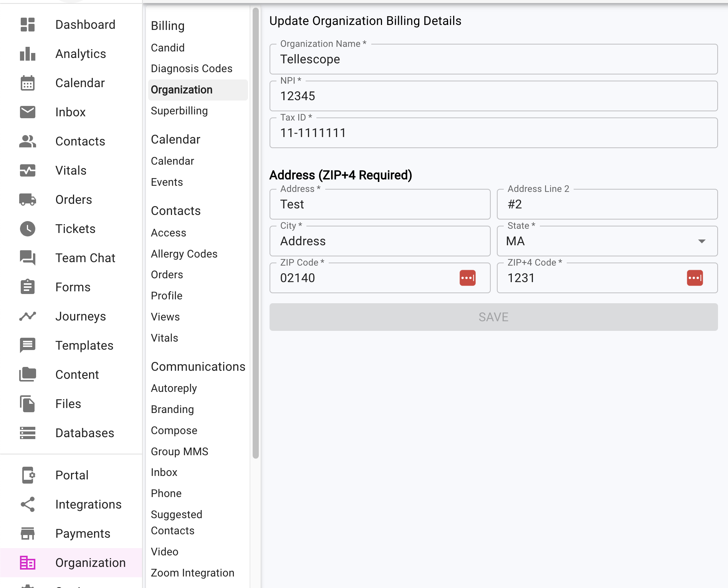Click the Tax ID input field
The height and width of the screenshot is (588, 728).
click(x=494, y=133)
